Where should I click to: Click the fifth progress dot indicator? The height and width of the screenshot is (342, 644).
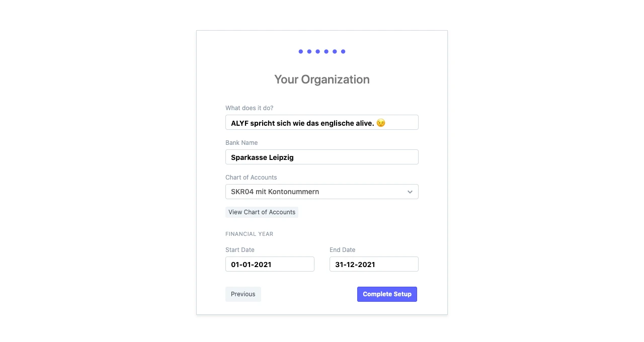coord(335,51)
